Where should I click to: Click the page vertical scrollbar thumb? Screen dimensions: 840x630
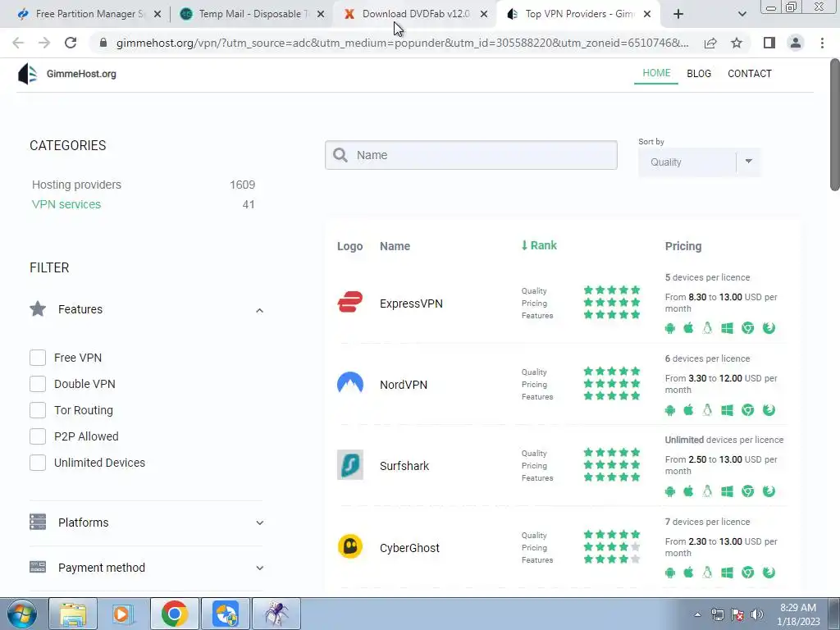pyautogui.click(x=834, y=126)
